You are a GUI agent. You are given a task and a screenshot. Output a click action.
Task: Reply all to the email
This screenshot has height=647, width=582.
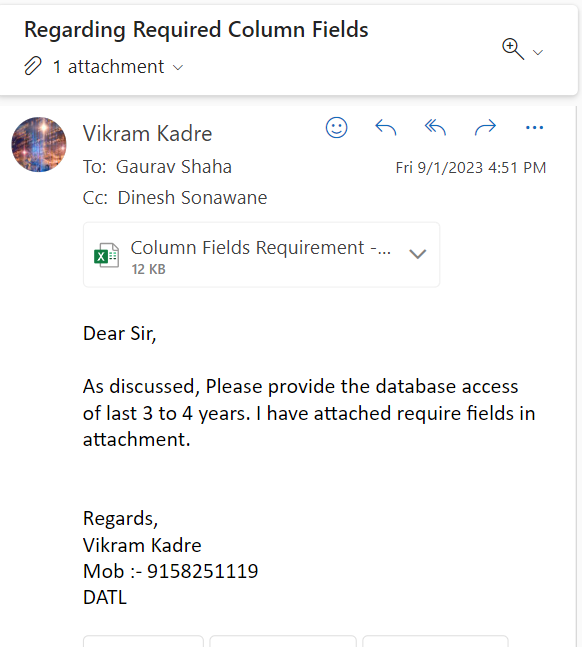coord(435,128)
